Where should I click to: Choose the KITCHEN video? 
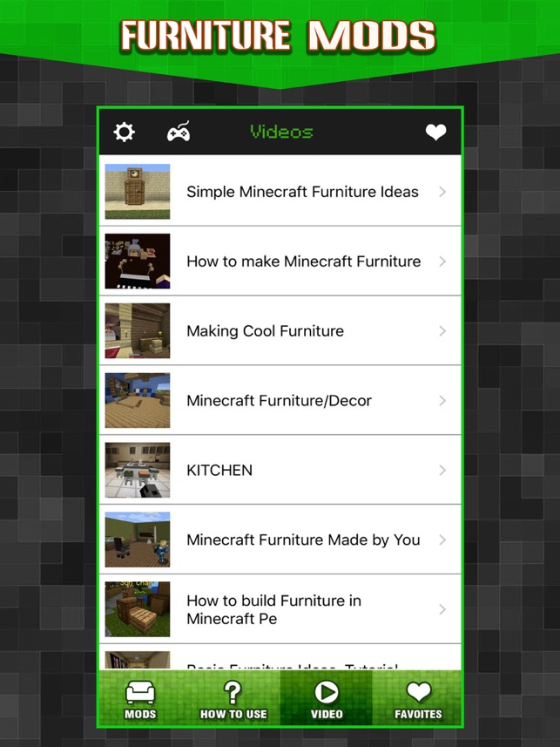click(280, 470)
